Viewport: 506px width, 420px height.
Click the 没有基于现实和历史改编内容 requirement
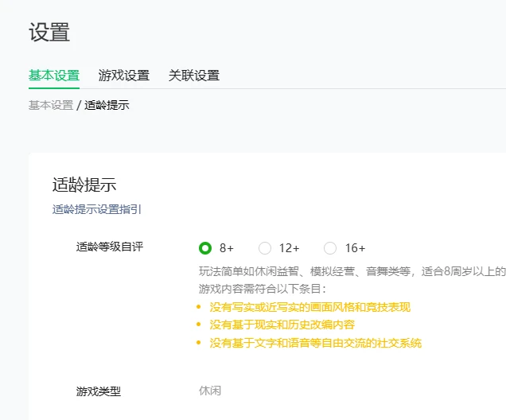tap(282, 325)
